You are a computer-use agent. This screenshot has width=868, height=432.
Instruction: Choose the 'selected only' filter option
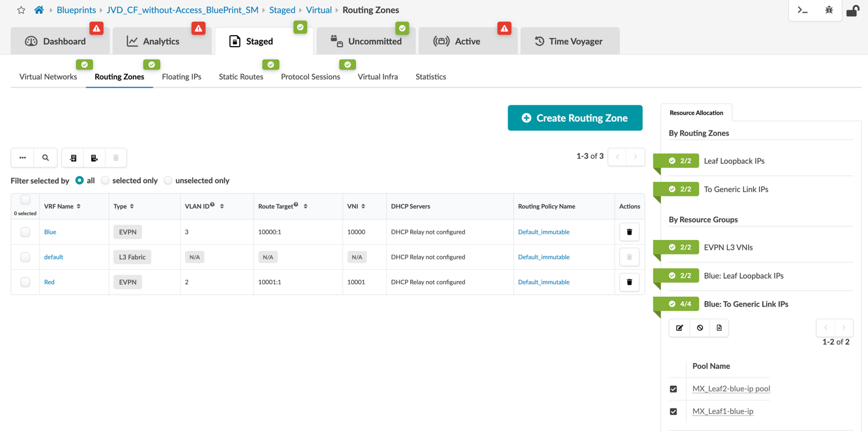106,181
